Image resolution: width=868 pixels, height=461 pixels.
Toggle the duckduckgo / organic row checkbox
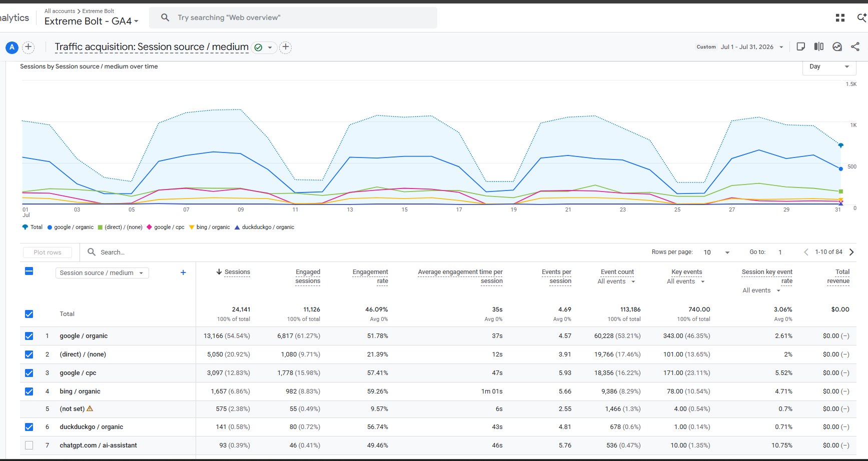coord(29,427)
